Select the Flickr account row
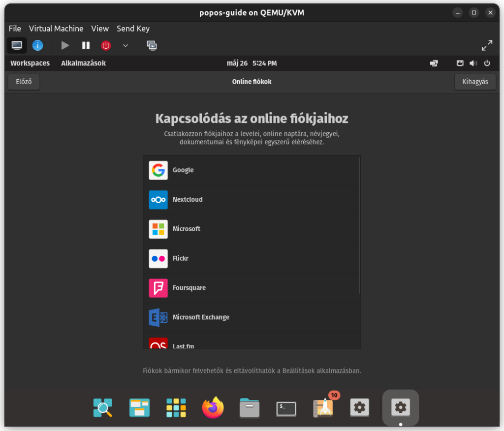Image resolution: width=504 pixels, height=431 pixels. click(x=252, y=259)
